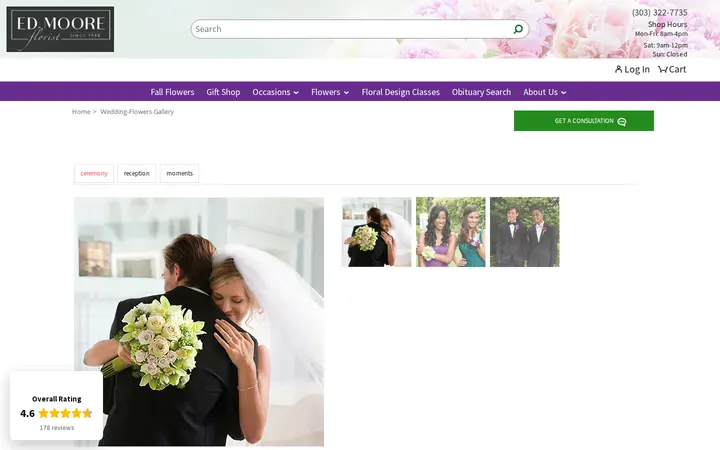
Task: Open the Gift Shop menu item
Action: pos(223,92)
